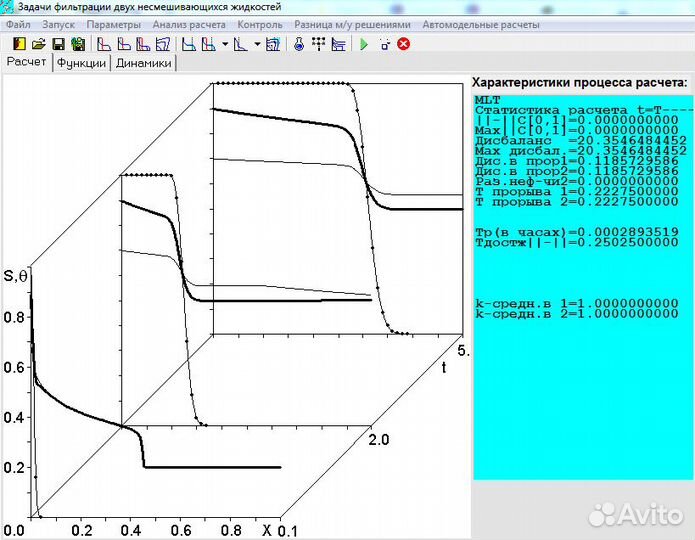Open the Запуск menu
Viewport: 695px width, 540px height.
(59, 24)
